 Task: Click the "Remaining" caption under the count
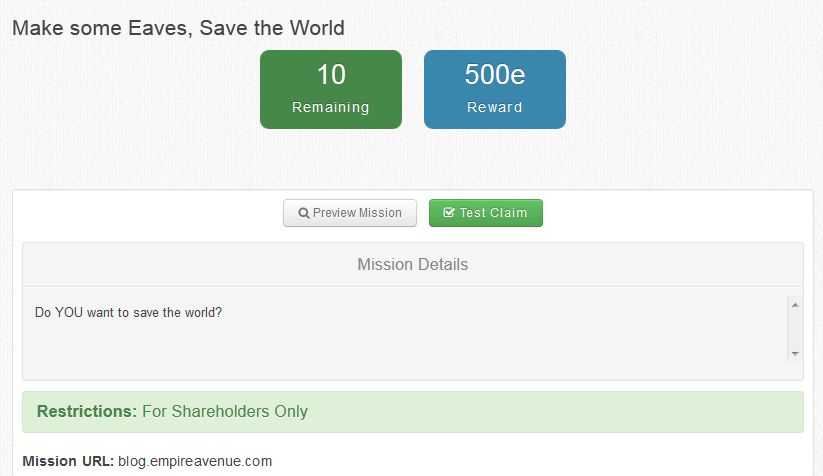(331, 107)
